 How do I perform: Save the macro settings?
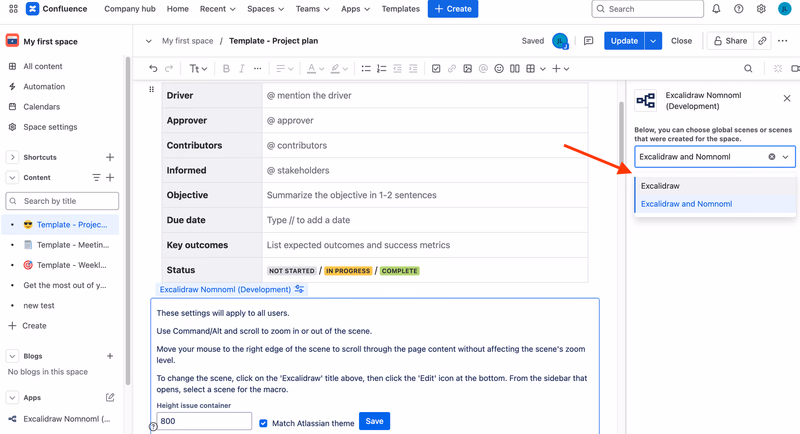point(374,421)
